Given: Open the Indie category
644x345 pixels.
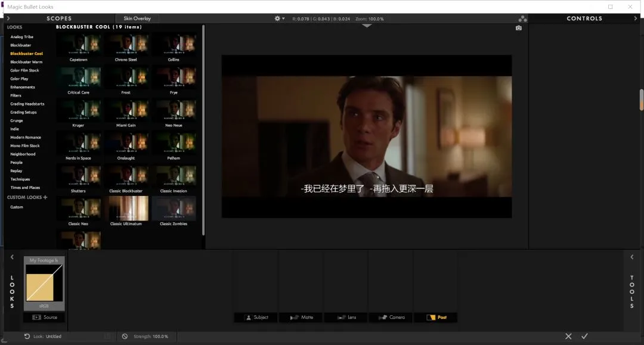Looking at the screenshot, I should 14,129.
